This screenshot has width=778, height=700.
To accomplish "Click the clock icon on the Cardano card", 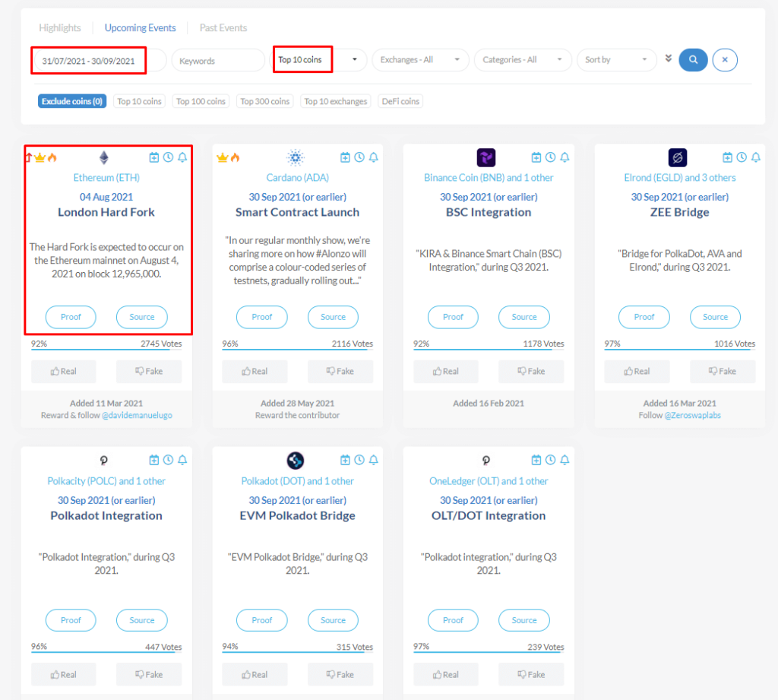I will point(359,157).
